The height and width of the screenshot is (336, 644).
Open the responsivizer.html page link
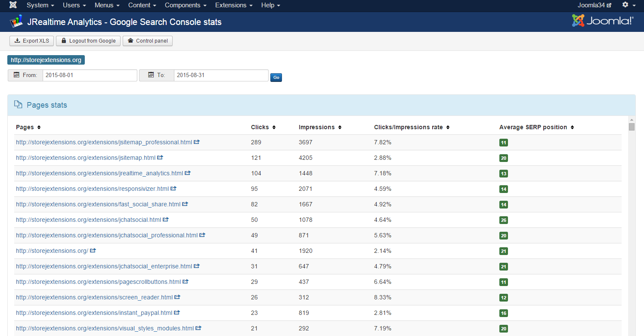tap(92, 189)
